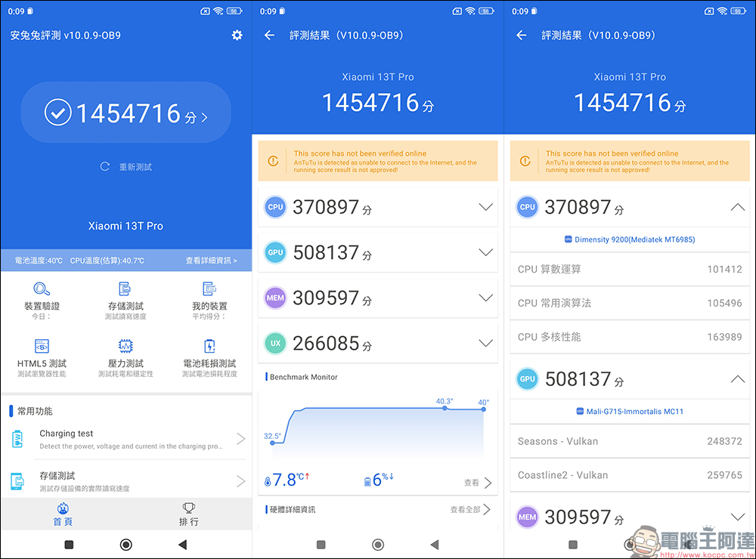Screen dimensions: 756x559
Task: Tap recent-apps square in middle screen nav bar
Action: pos(321,545)
